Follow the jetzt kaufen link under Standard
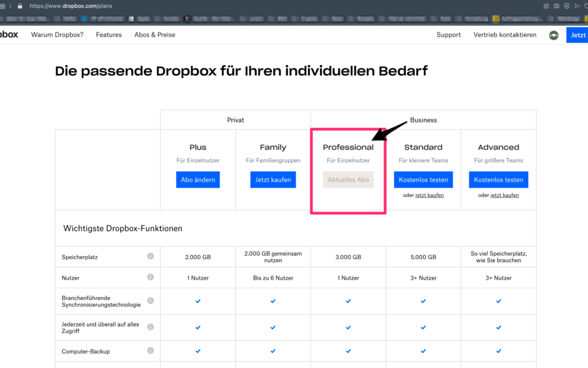The width and height of the screenshot is (588, 368). point(430,195)
